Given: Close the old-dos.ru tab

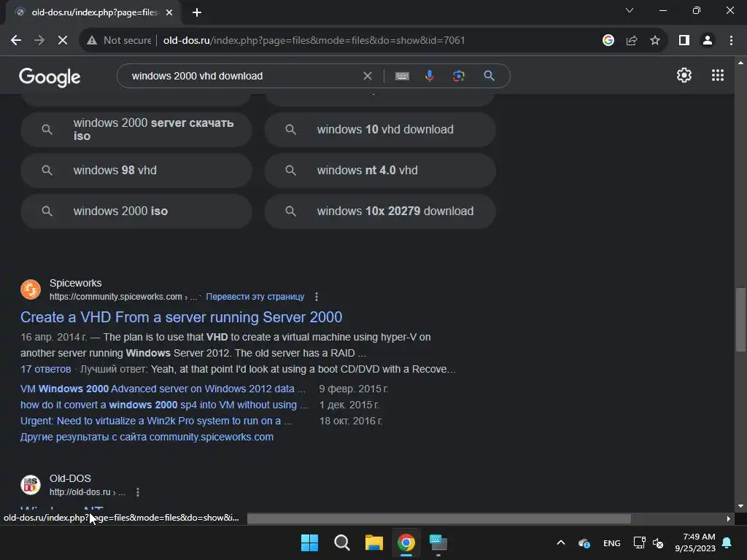Looking at the screenshot, I should pyautogui.click(x=169, y=12).
